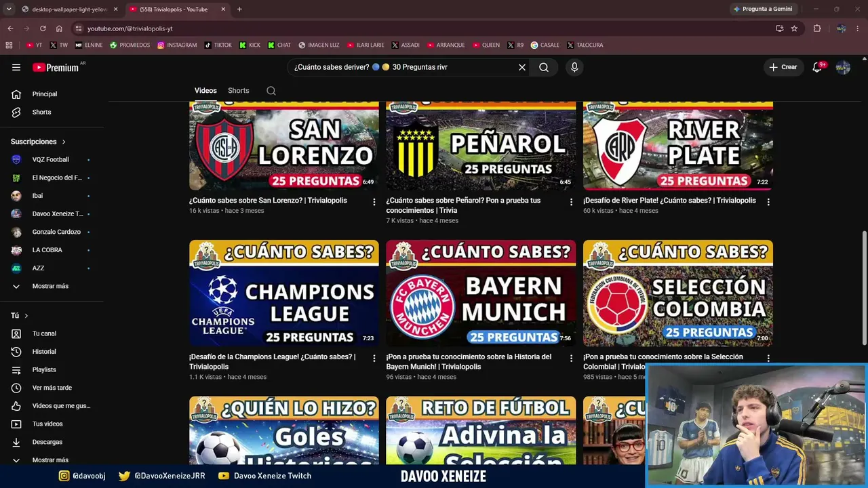Image resolution: width=868 pixels, height=488 pixels.
Task: Open more options for River Plate video
Action: tap(768, 202)
